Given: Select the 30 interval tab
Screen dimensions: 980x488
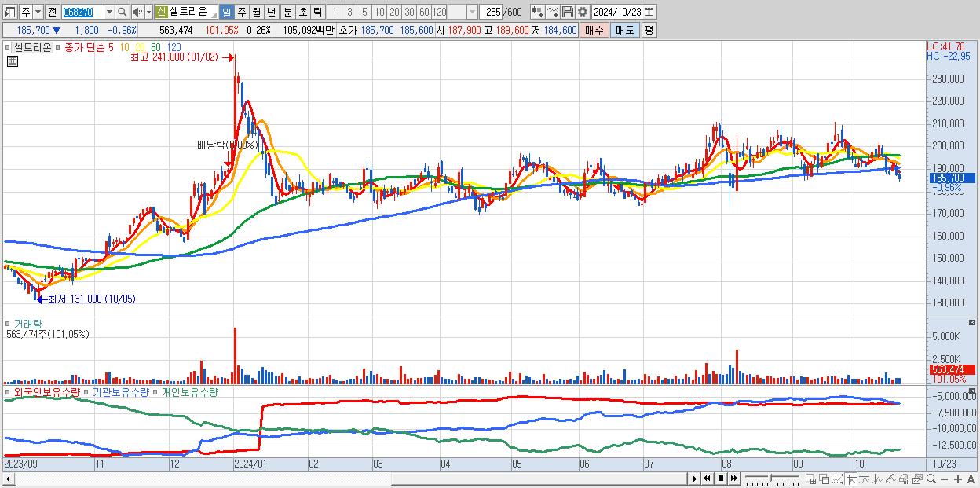Looking at the screenshot, I should [x=409, y=12].
